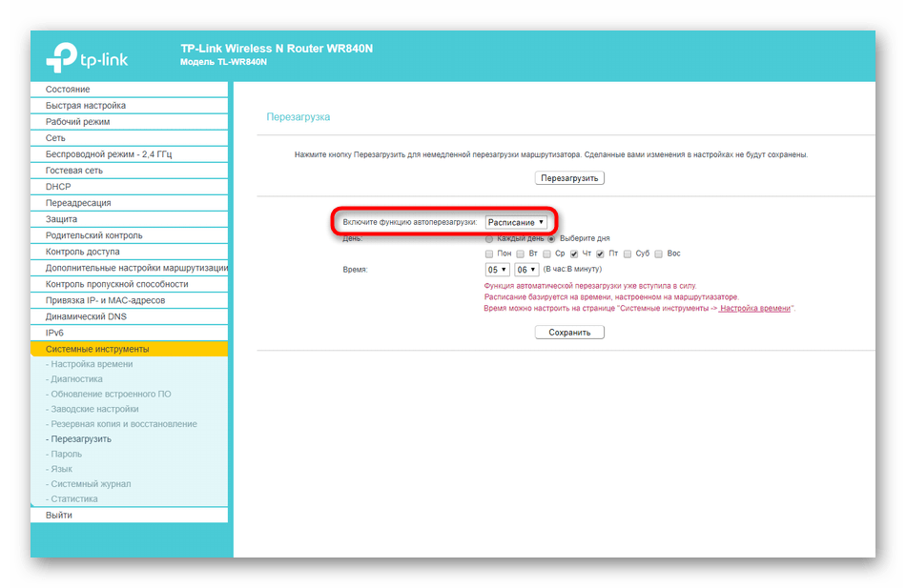Follow the Настройка времени link
Screen dimensions: 906x588
(x=754, y=309)
